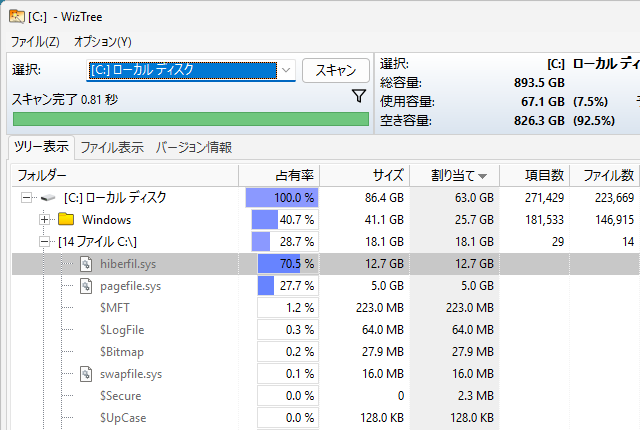Click the yellow Windows folder icon
Image resolution: width=640 pixels, height=430 pixels.
[x=66, y=219]
